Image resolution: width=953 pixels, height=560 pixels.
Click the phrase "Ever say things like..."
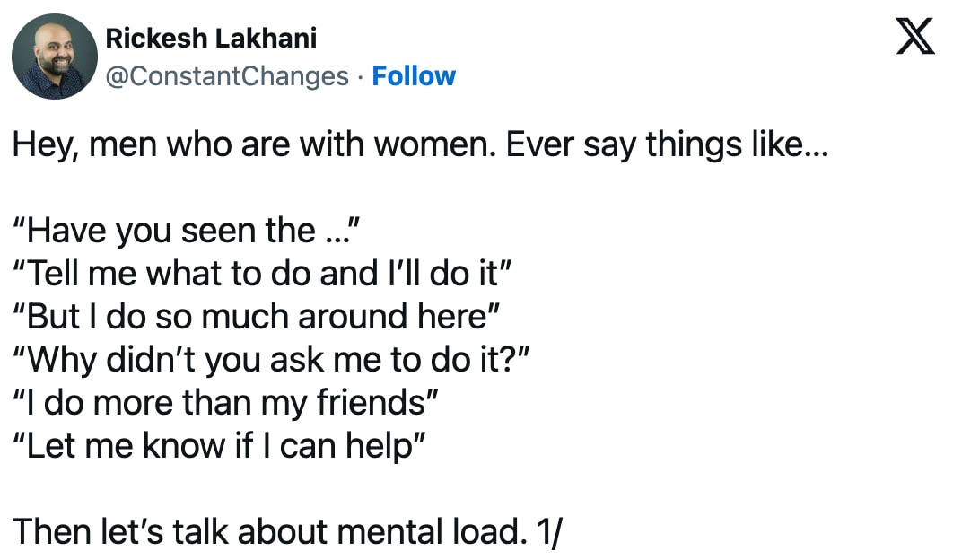coord(667,144)
